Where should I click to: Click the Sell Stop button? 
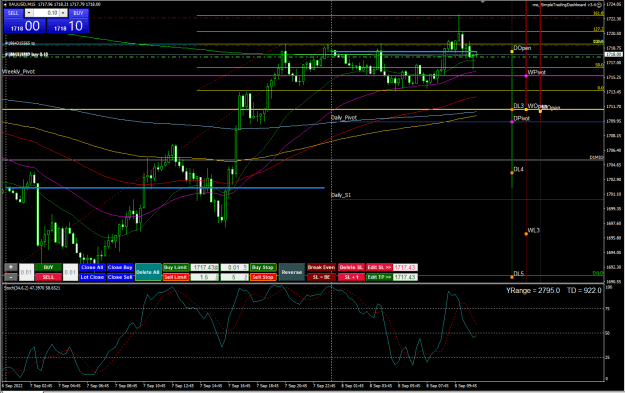click(263, 277)
